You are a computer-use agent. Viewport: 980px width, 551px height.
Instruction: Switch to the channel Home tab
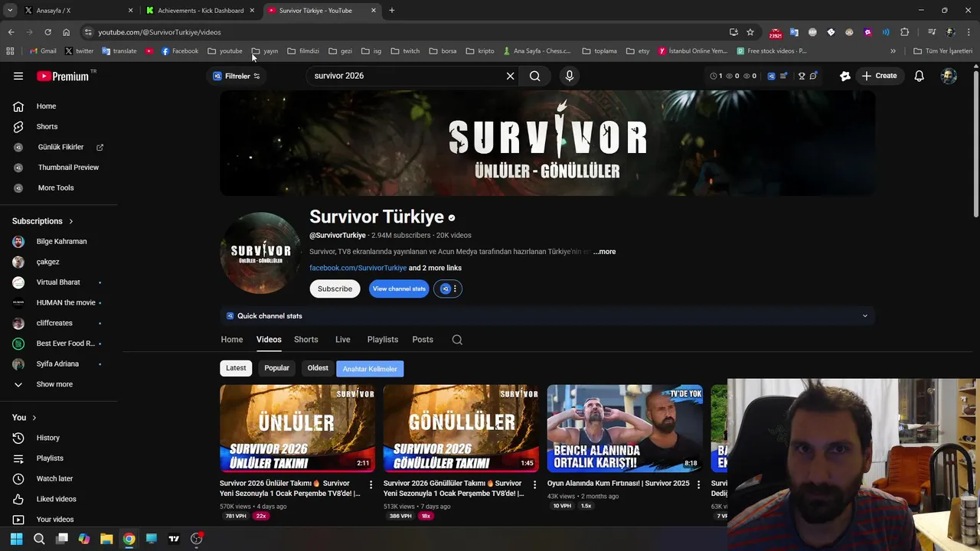click(x=231, y=340)
